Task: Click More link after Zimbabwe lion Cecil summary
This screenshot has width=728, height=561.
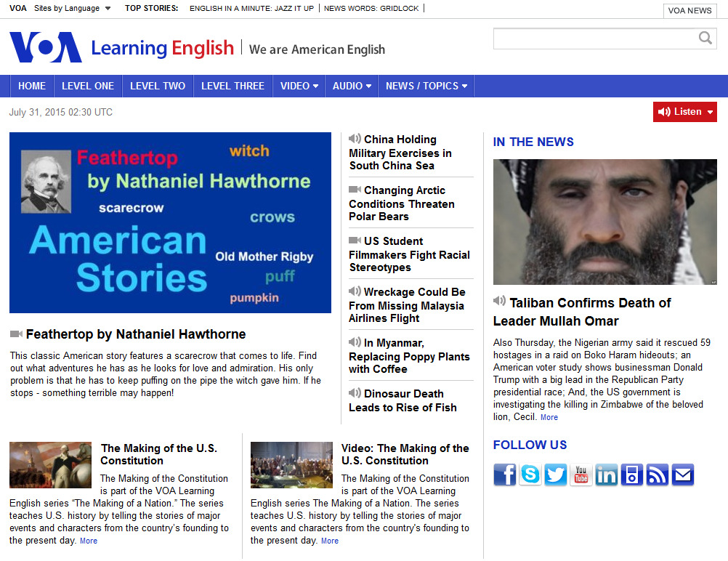Action: coord(549,417)
